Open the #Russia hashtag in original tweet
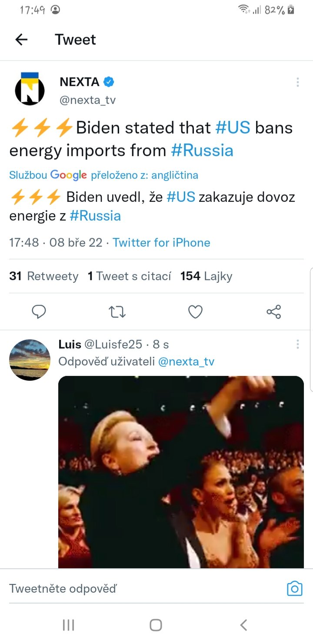The image size is (313, 644). click(202, 151)
